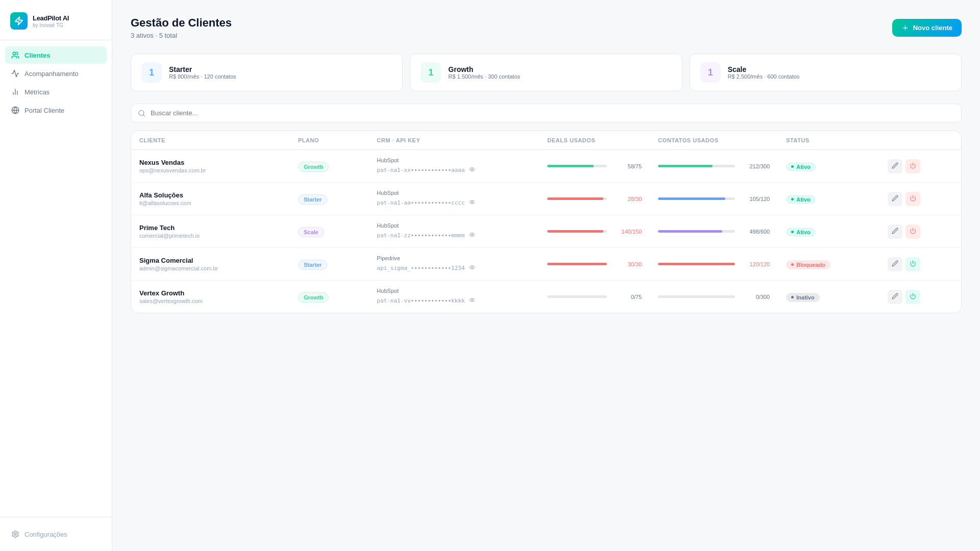980x551 pixels.
Task: Focus the Buscar cliente search field
Action: [x=546, y=113]
